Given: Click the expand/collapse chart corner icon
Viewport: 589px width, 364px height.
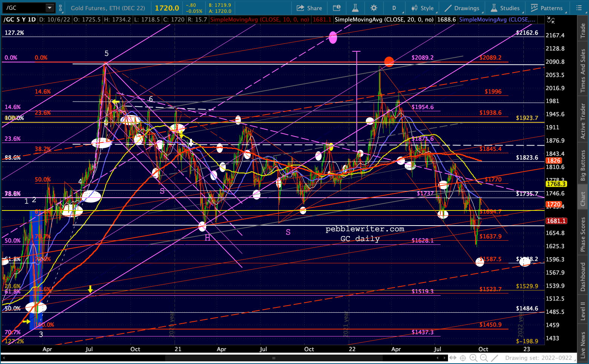Looking at the screenshot, I should click(x=551, y=20).
